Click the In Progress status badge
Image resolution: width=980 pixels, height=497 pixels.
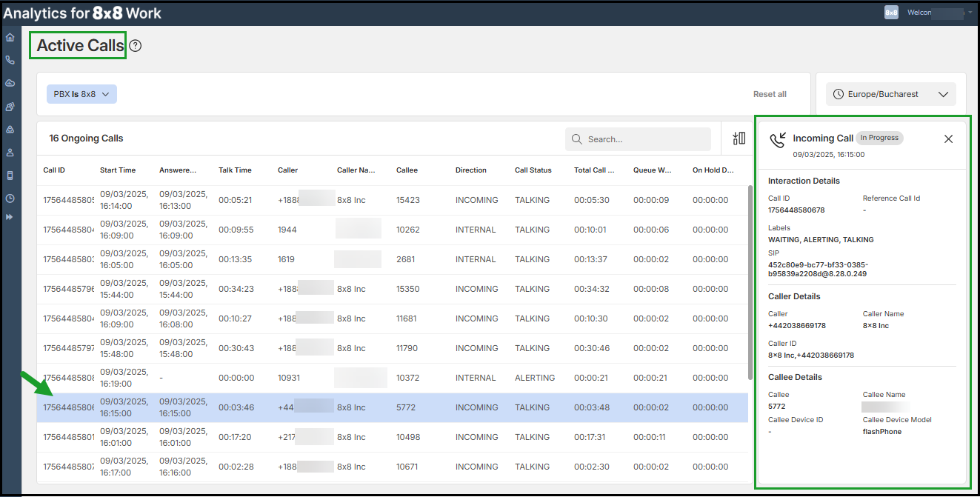(879, 138)
